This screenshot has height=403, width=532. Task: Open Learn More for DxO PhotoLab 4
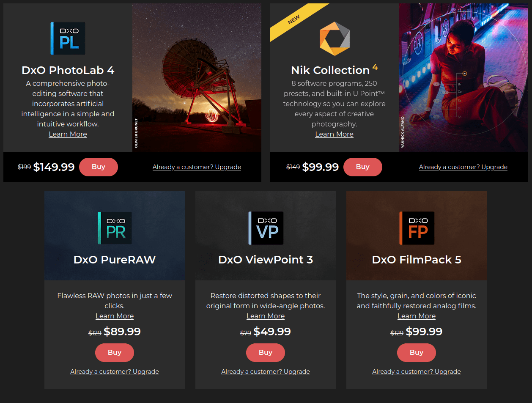[x=68, y=134]
